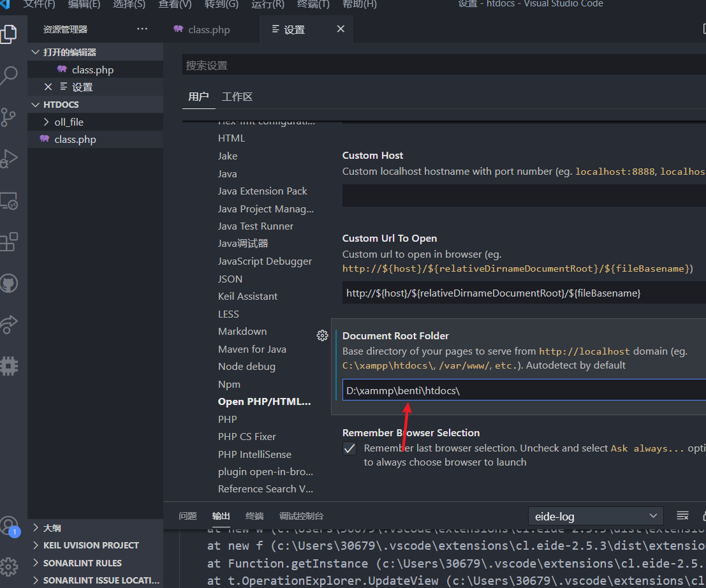Click the Custom Host input field
This screenshot has width=706, height=588.
click(x=524, y=195)
